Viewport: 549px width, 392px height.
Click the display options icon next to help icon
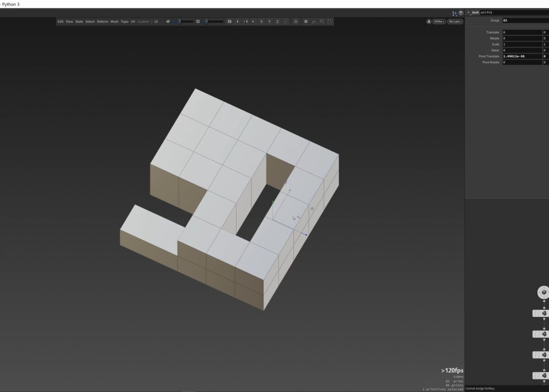[455, 13]
